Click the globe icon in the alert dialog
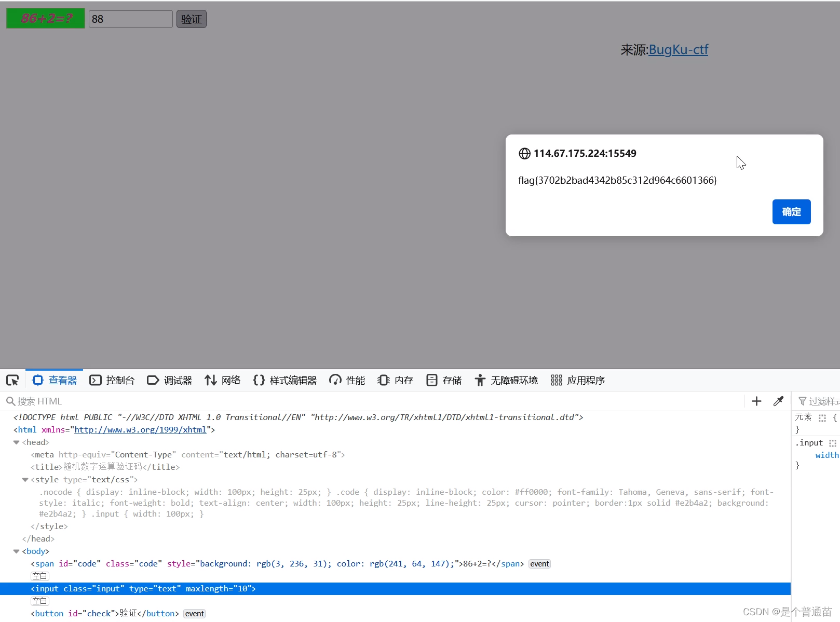 524,154
